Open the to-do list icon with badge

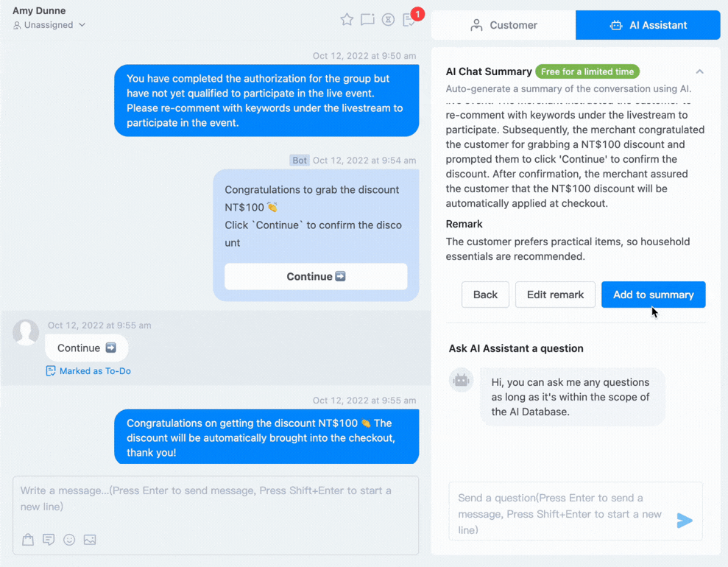(x=410, y=19)
